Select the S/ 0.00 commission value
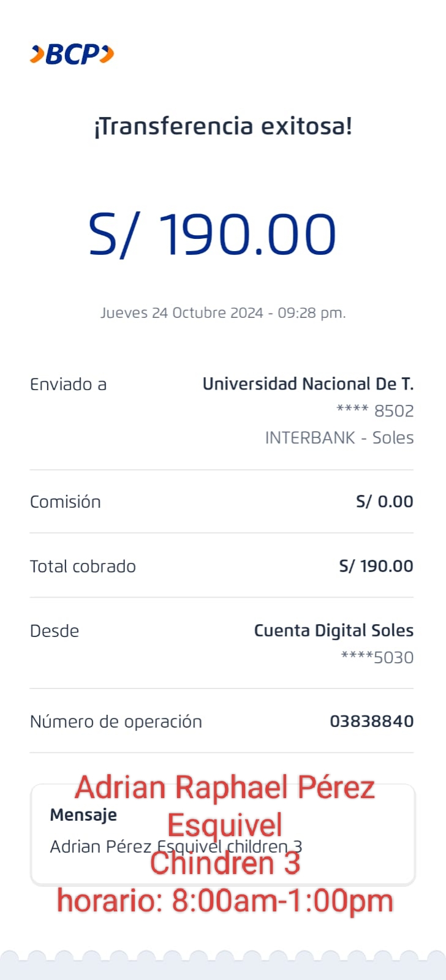This screenshot has height=980, width=446. coord(384,502)
